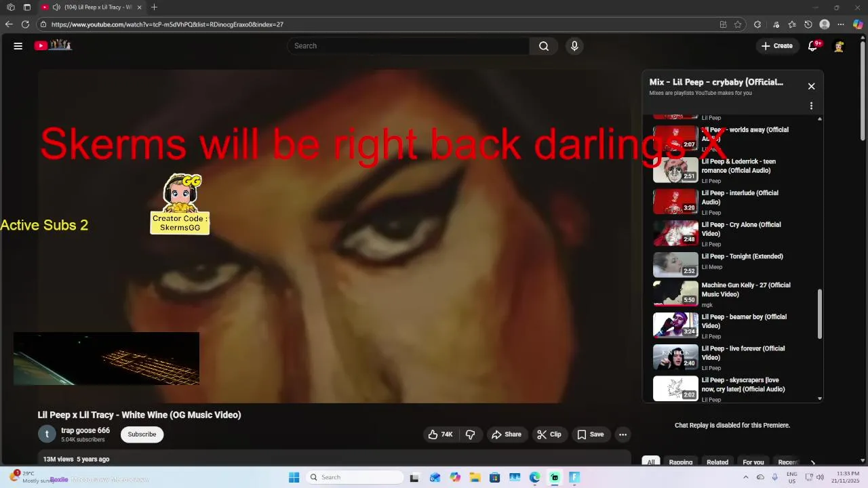
Task: View site information lock icon
Action: pos(43,24)
